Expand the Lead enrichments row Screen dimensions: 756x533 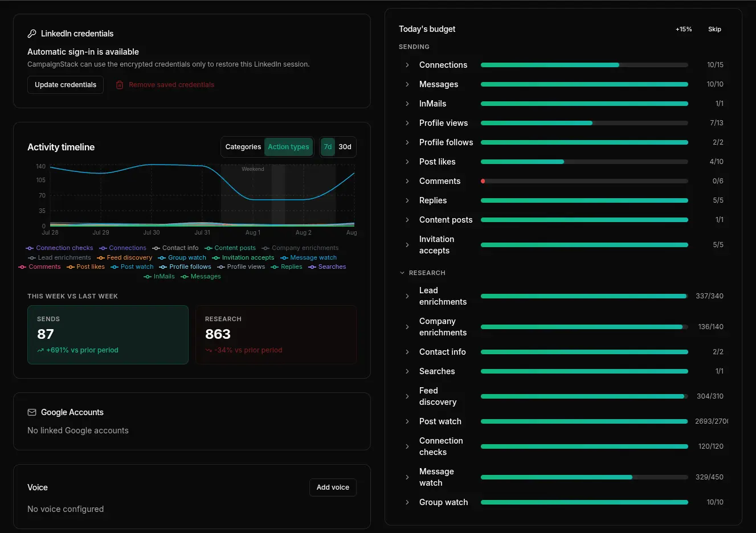pos(407,296)
